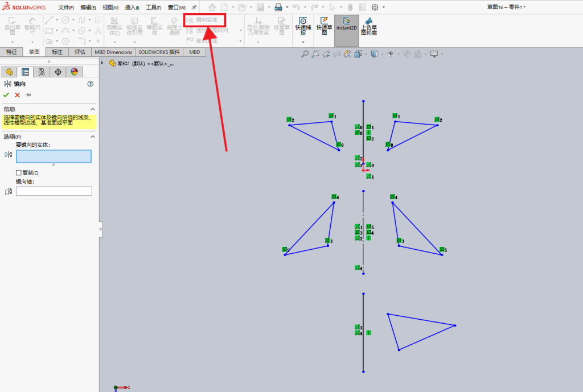Open the print icon dropdown arrow
This screenshot has width=583, height=392.
tap(287, 7)
